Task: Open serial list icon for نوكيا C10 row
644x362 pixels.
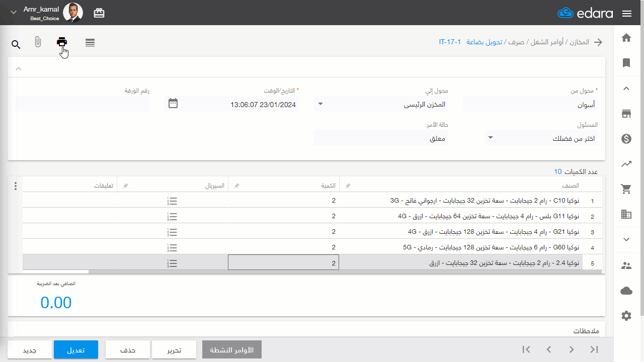Action: tap(172, 201)
